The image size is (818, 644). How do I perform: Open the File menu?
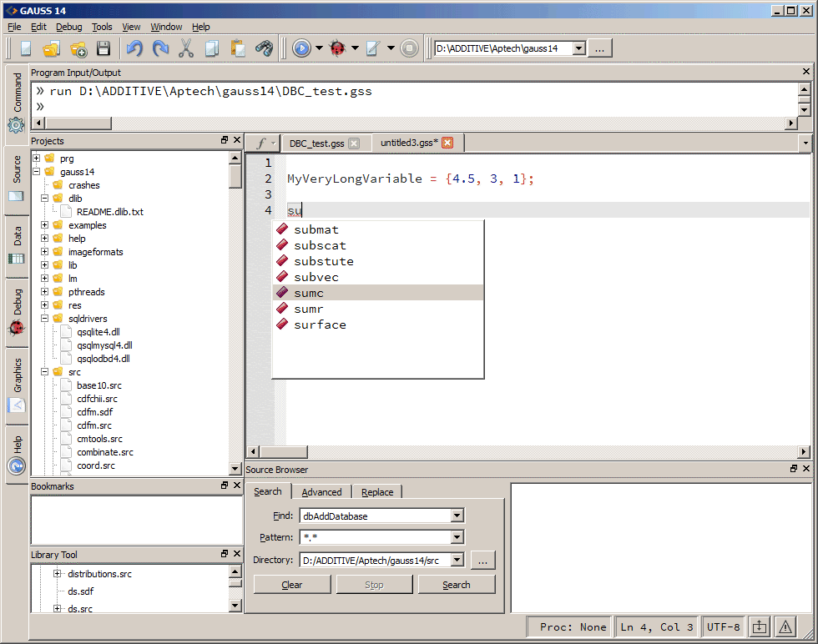(x=14, y=28)
